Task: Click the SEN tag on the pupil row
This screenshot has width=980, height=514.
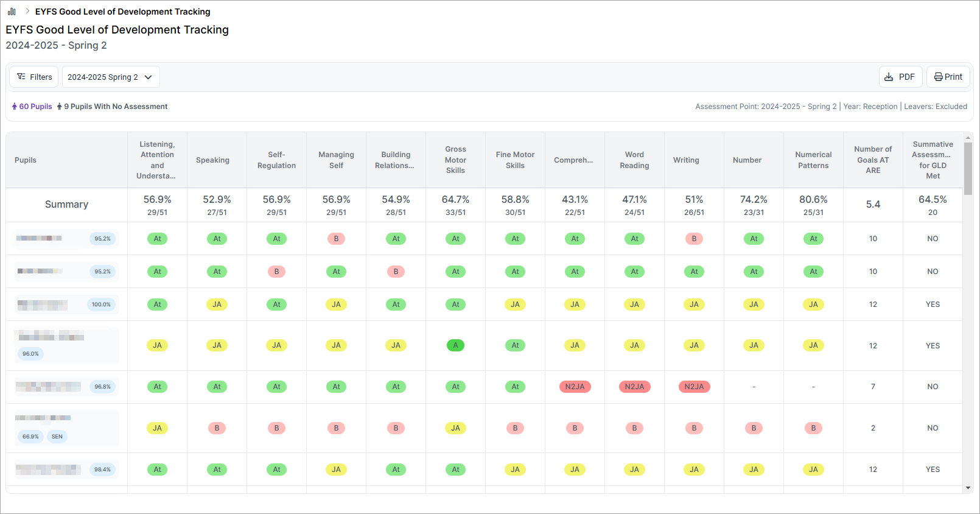Action: point(57,437)
